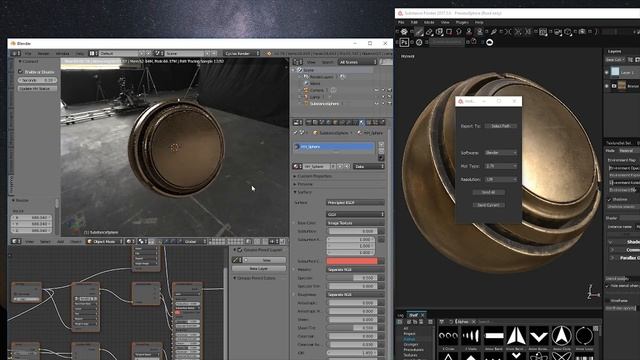640x360 pixels.
Task: Click Select Path button in export dialog
Action: coord(501,126)
